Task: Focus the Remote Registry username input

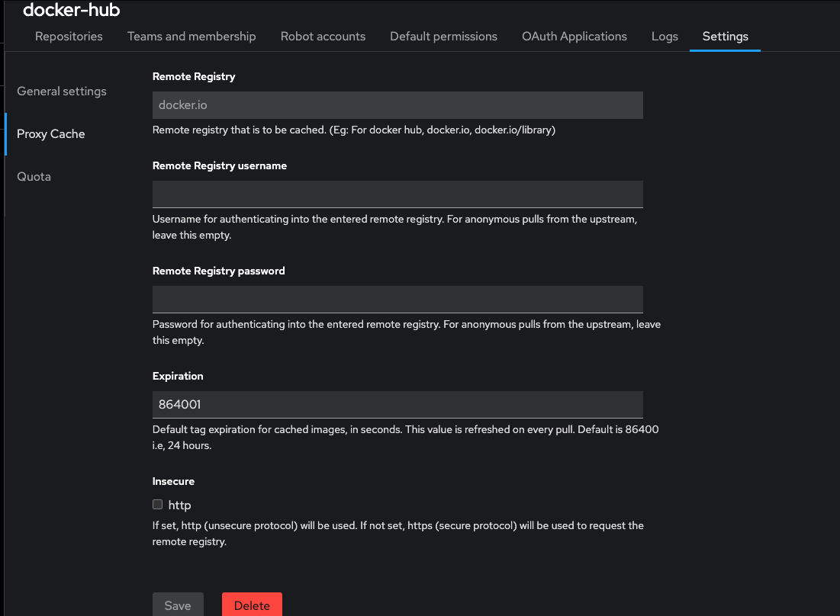Action: pos(397,194)
